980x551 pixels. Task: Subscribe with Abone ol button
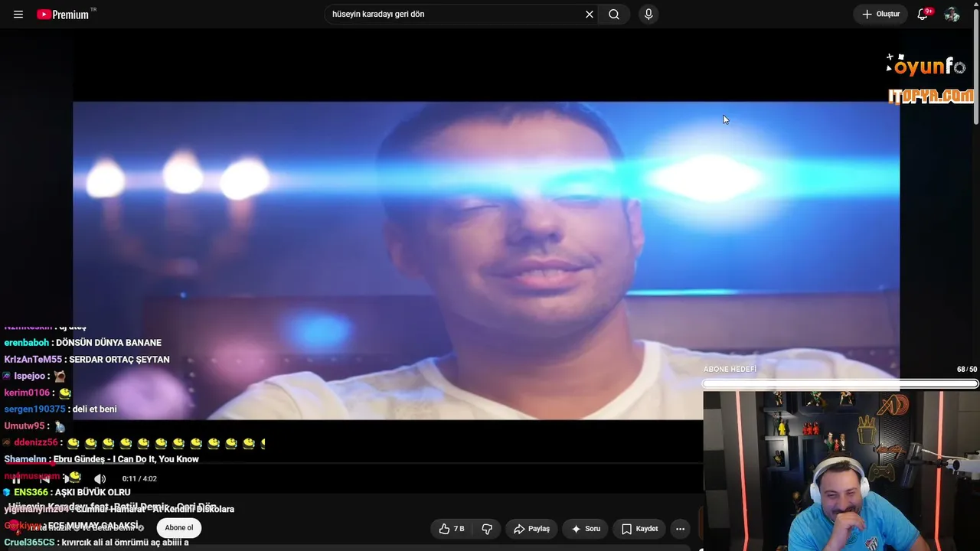[179, 528]
